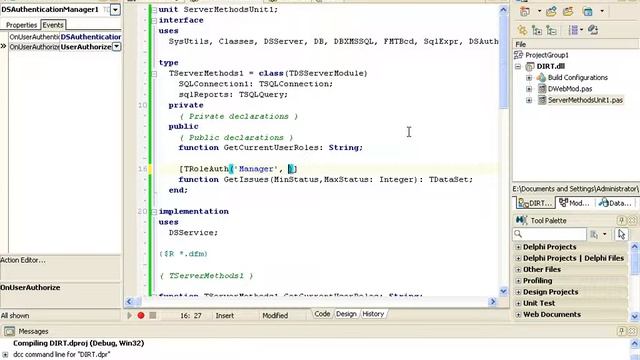Collapse the implementation section fold marker
This screenshot has width=640, height=360.
(x=154, y=211)
